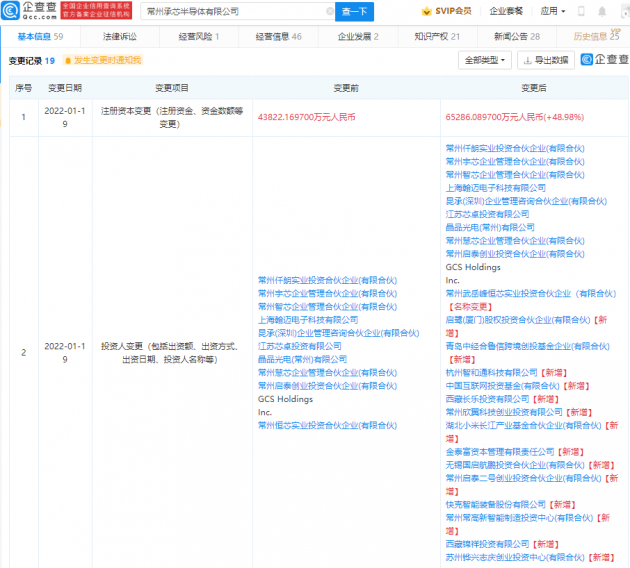Screen dimensions: 630x568
Task: Open the mobile phone app icon
Action: (581, 11)
